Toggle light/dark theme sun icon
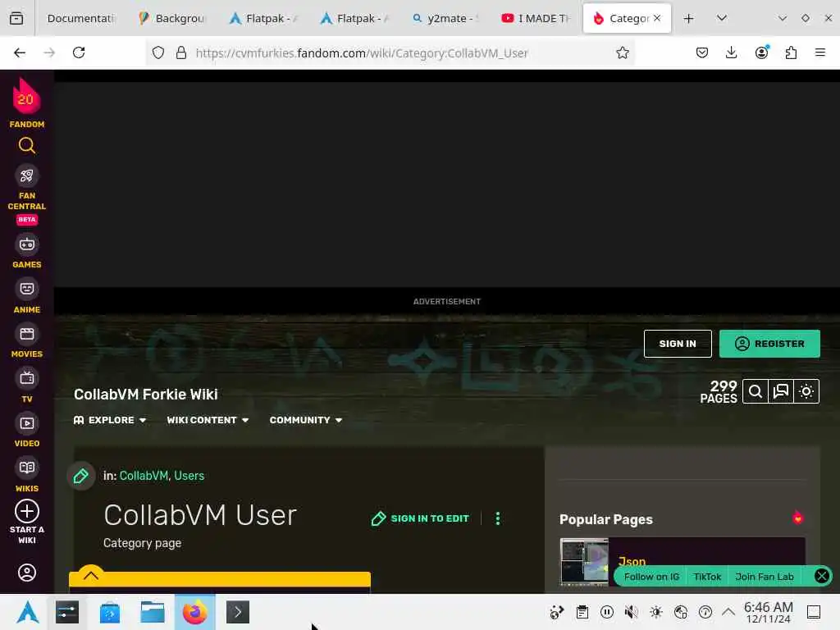This screenshot has width=840, height=630. pyautogui.click(x=806, y=391)
